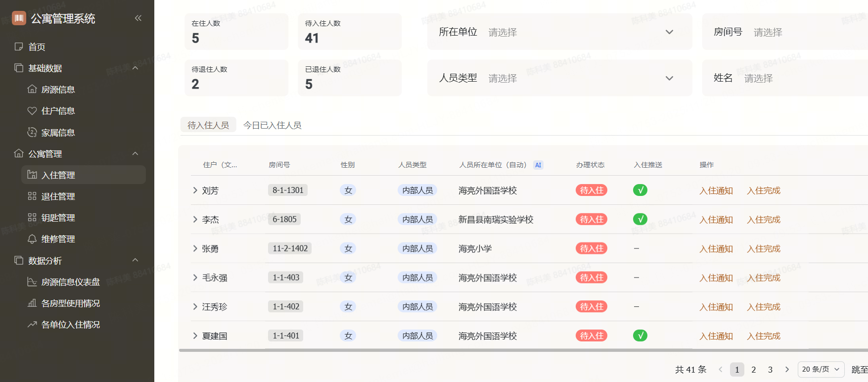Image resolution: width=868 pixels, height=382 pixels.
Task: Expand the row for 张勇
Action: [x=195, y=248]
